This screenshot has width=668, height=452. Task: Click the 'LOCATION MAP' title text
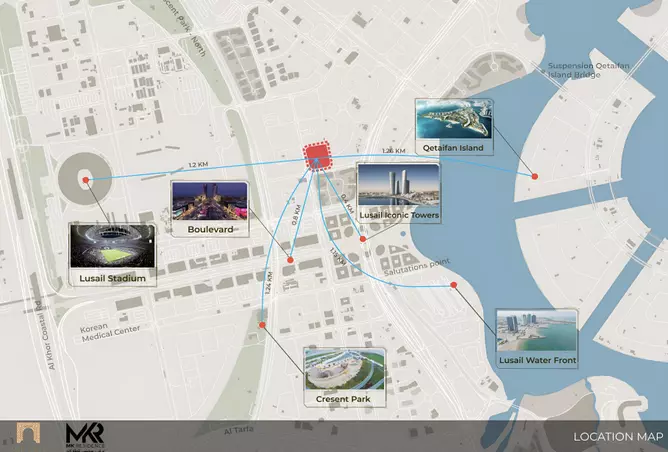click(x=618, y=437)
